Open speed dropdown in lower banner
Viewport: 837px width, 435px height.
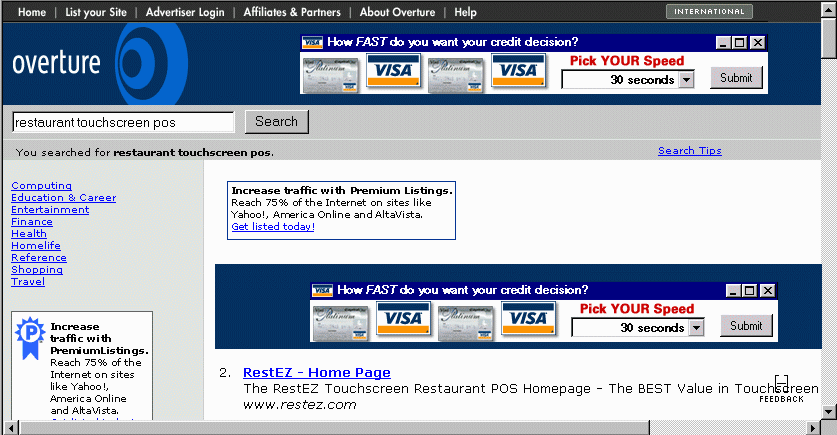pyautogui.click(x=697, y=328)
